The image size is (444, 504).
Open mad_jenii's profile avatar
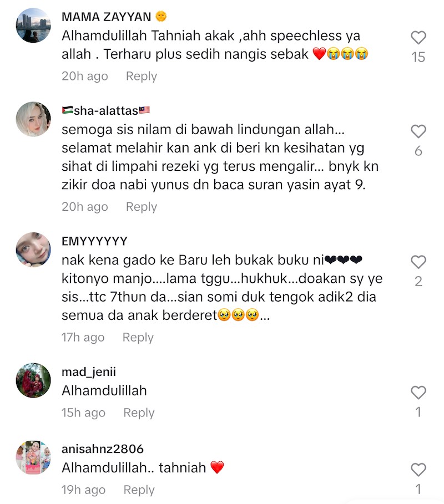tap(33, 380)
